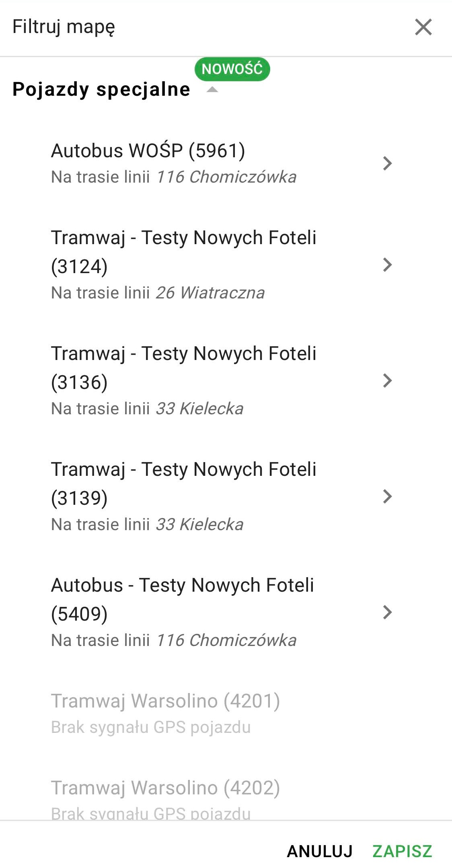Tap chevron for tram 3124

387,265
